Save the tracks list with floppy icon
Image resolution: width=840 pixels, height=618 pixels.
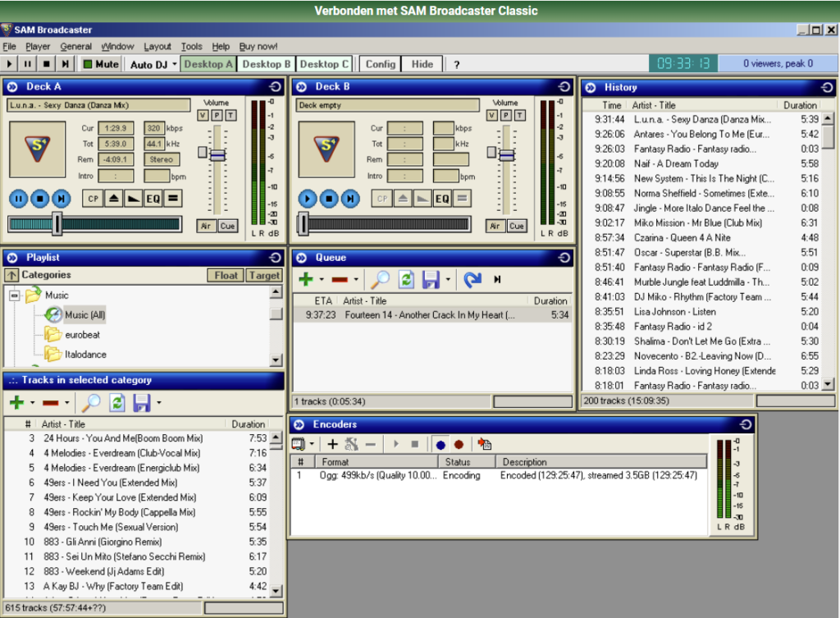click(x=141, y=402)
